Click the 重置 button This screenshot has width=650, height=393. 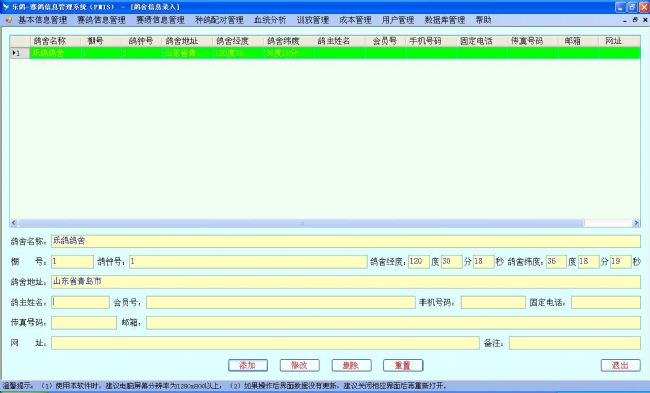403,365
